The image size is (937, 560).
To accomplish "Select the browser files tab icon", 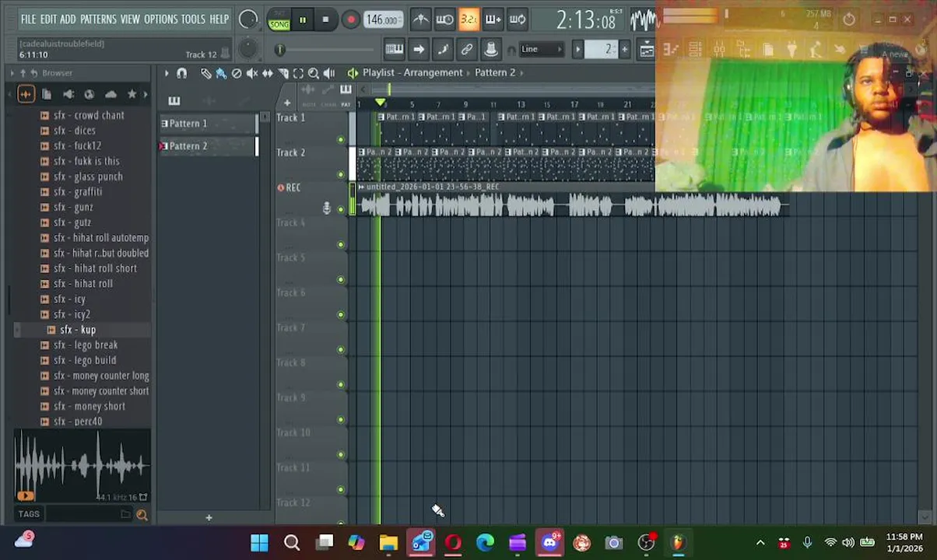I will coord(47,94).
